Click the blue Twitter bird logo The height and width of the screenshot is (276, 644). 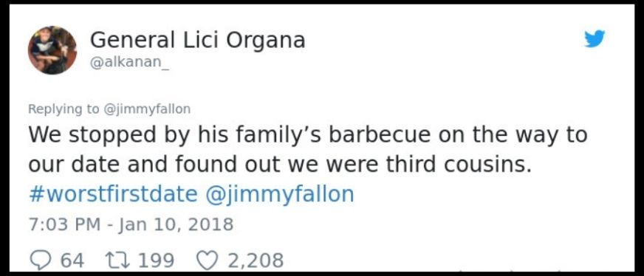click(x=595, y=39)
